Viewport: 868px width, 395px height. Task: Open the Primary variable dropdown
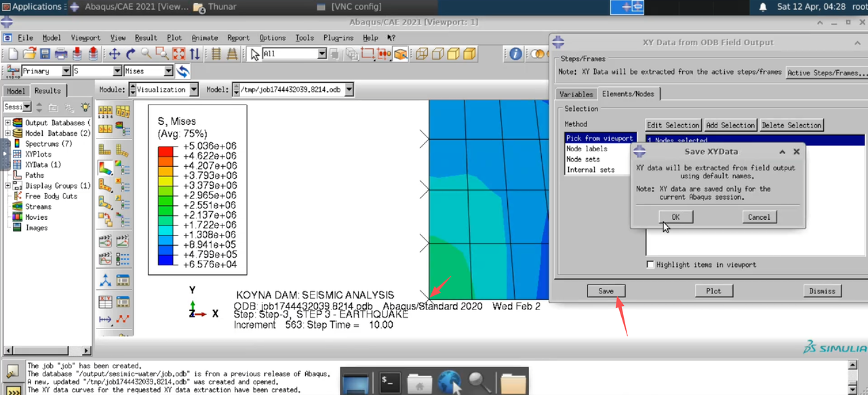tap(66, 71)
